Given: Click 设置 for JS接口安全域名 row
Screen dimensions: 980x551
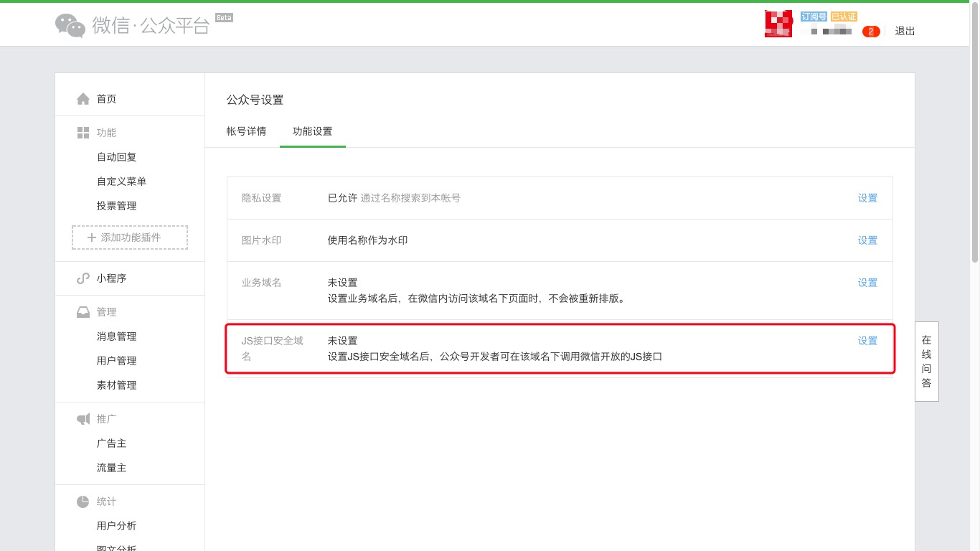Looking at the screenshot, I should pyautogui.click(x=868, y=341).
